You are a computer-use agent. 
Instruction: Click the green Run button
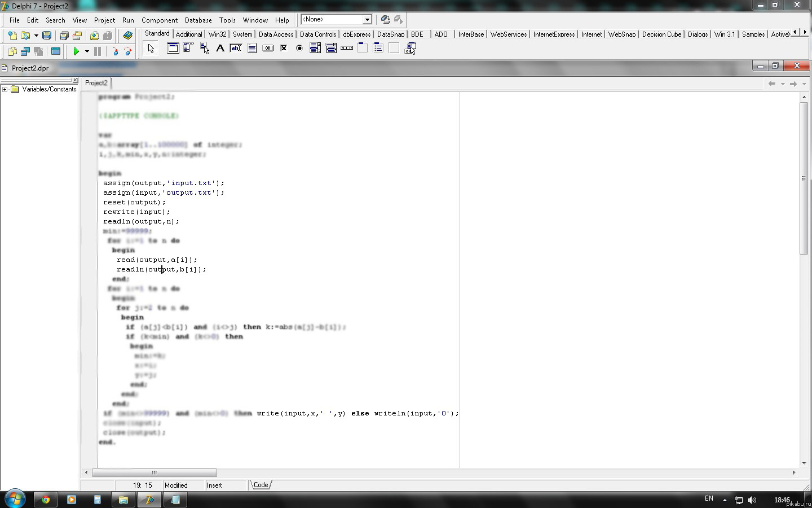[x=76, y=51]
